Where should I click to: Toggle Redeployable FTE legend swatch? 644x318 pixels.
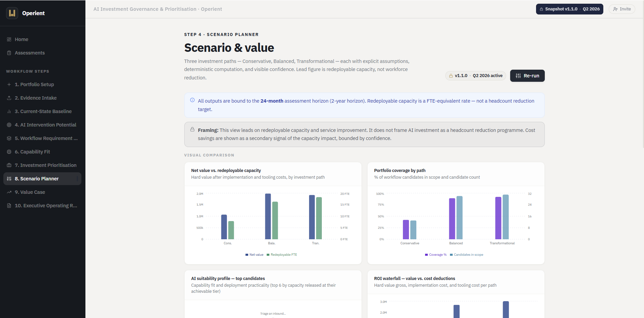268,255
